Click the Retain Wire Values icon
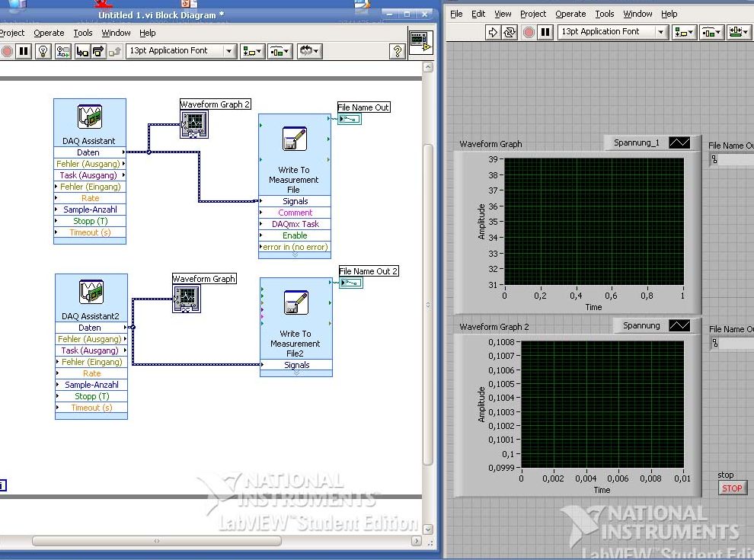This screenshot has height=560, width=754. tap(62, 51)
